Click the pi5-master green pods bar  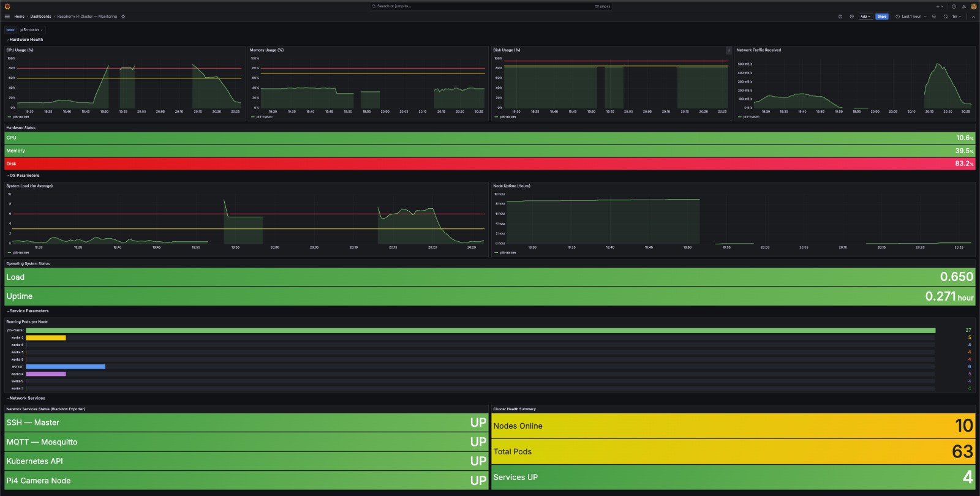481,330
